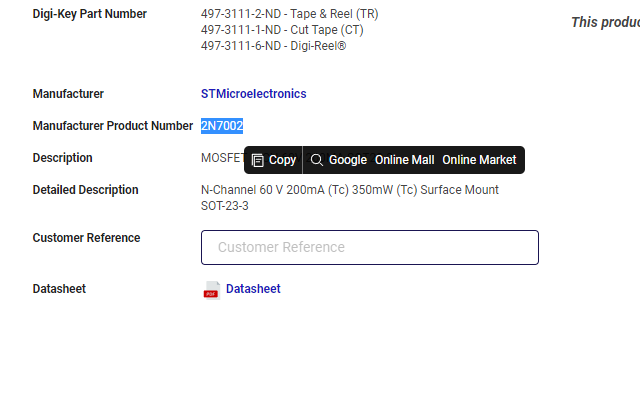640x400 pixels.
Task: Click the copy icon in the selection popup
Action: [257, 160]
